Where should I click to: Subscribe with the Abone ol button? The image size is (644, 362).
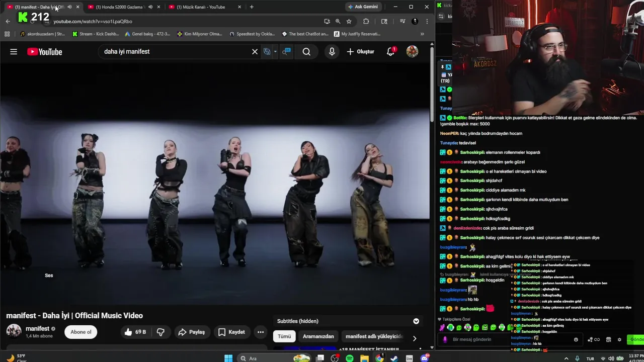pyautogui.click(x=81, y=332)
